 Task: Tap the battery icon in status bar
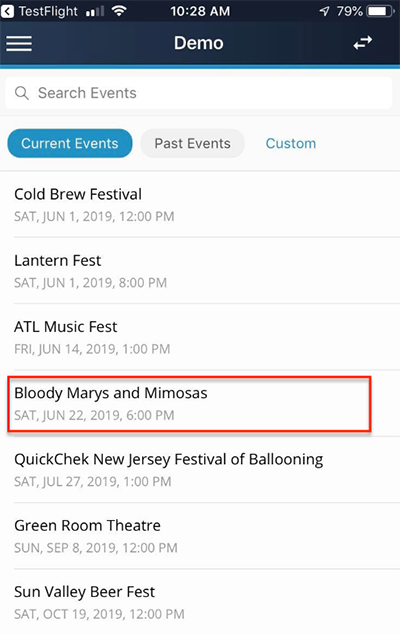[x=380, y=11]
